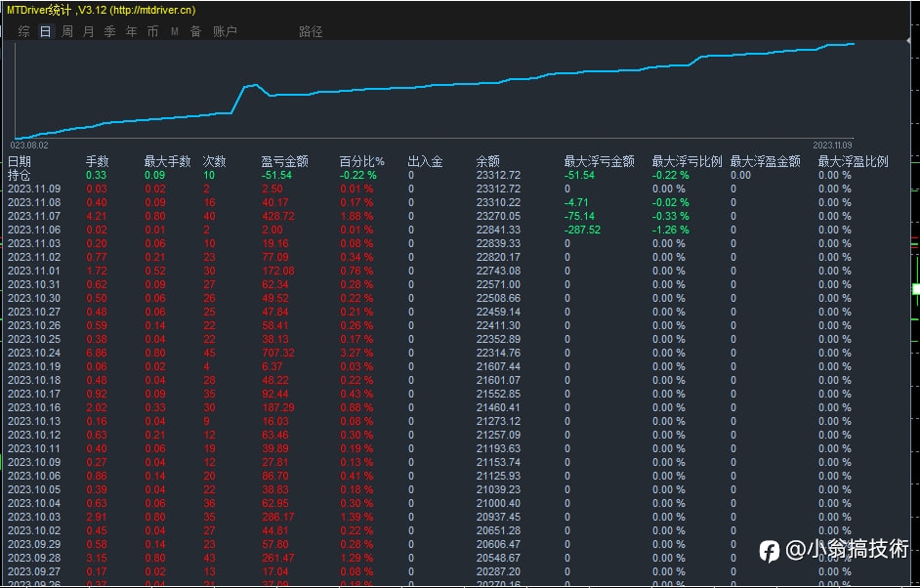Click profit value 39.89
Screen dimensions: 920x588
click(x=275, y=448)
